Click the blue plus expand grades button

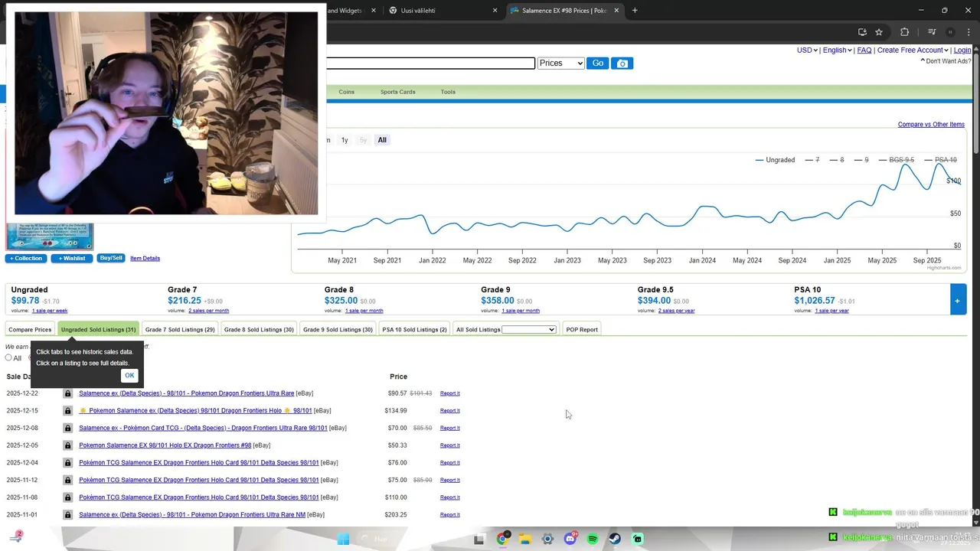(x=958, y=300)
